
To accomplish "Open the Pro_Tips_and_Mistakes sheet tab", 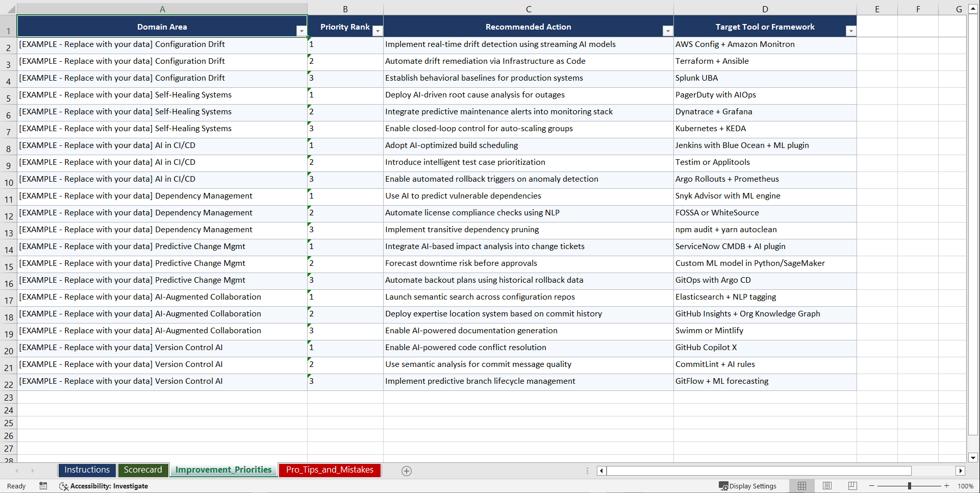I will 329,470.
